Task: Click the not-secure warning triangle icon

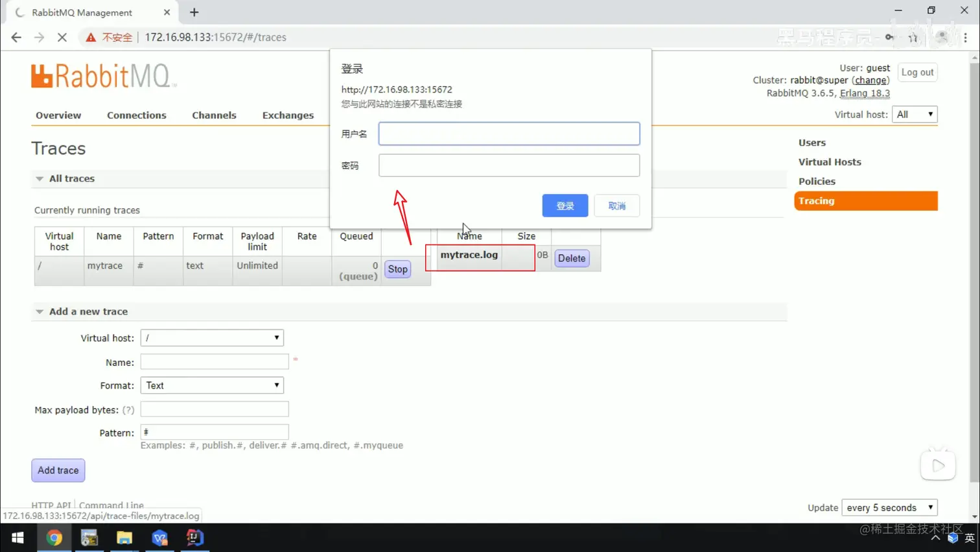Action: coord(91,38)
